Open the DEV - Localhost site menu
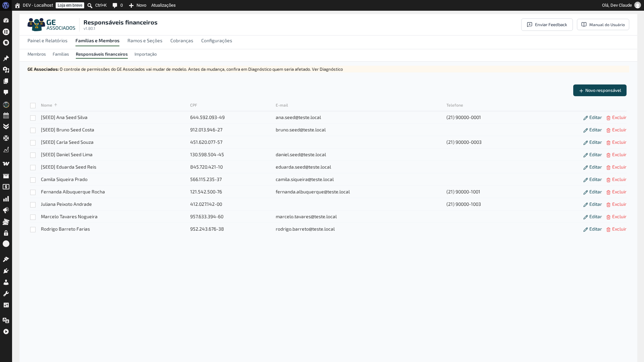This screenshot has height=362, width=644. point(34,5)
